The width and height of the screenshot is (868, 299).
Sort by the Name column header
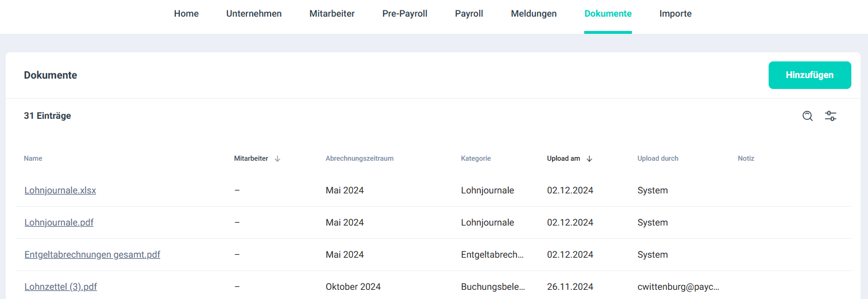tap(33, 158)
